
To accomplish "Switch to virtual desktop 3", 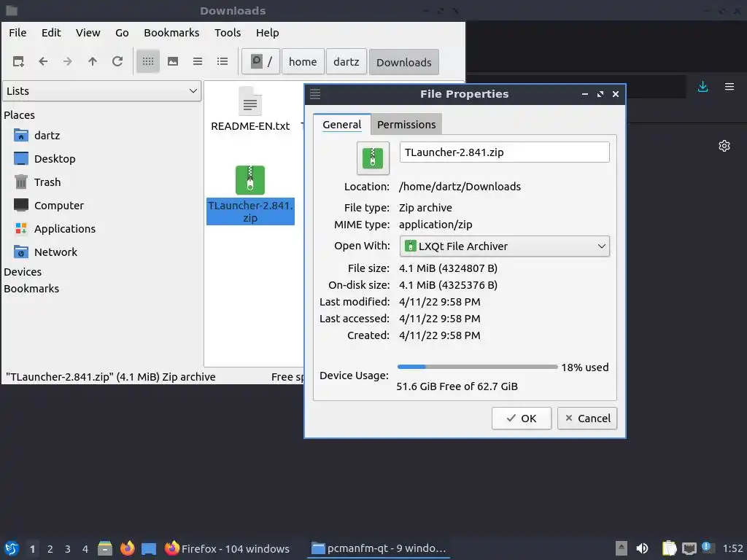I will click(x=68, y=549).
